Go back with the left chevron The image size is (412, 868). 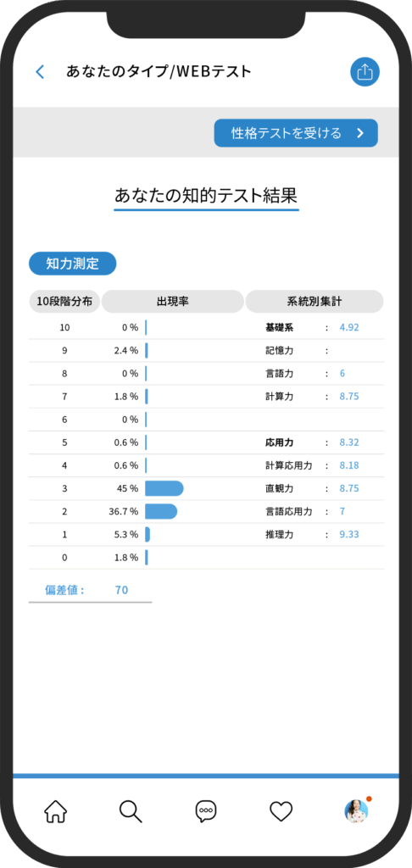[40, 72]
